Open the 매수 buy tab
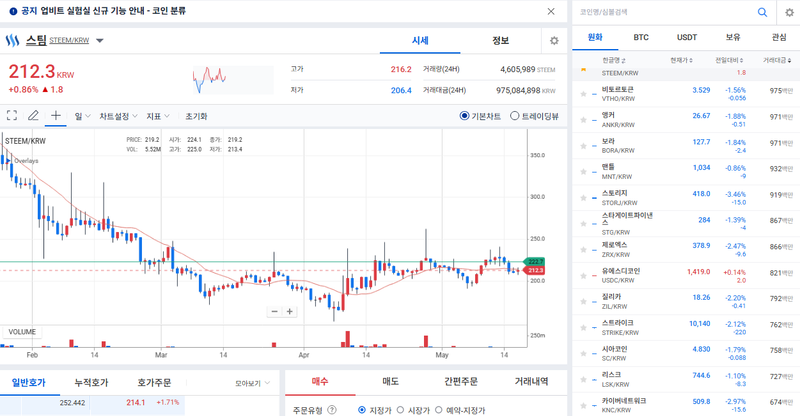The height and width of the screenshot is (416, 800). click(320, 382)
